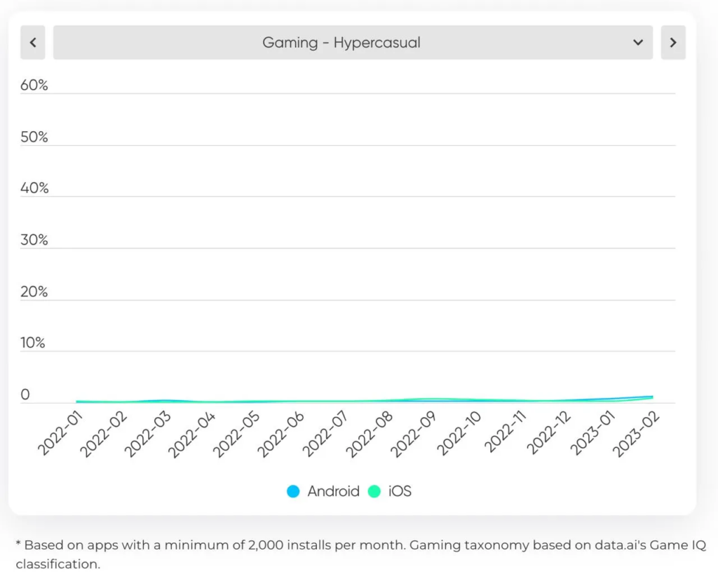Toggle the iOS series via its legend label
The width and height of the screenshot is (718, 588).
(400, 491)
